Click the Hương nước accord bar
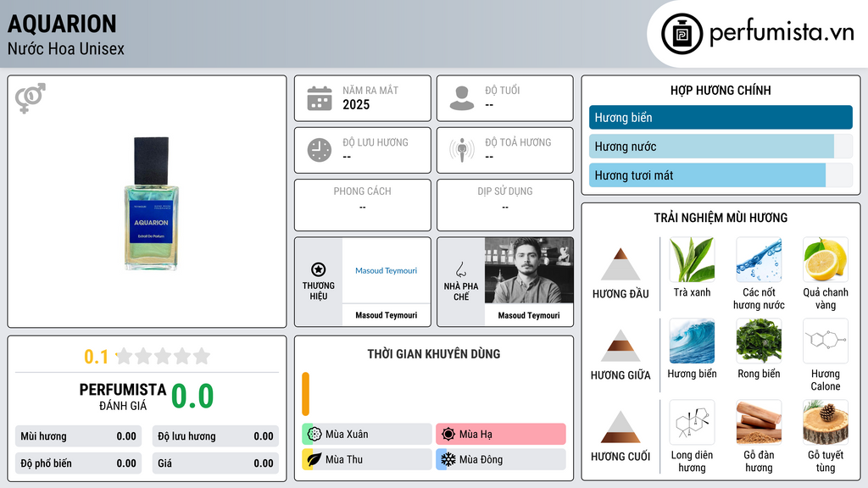The image size is (868, 488). coord(721,146)
